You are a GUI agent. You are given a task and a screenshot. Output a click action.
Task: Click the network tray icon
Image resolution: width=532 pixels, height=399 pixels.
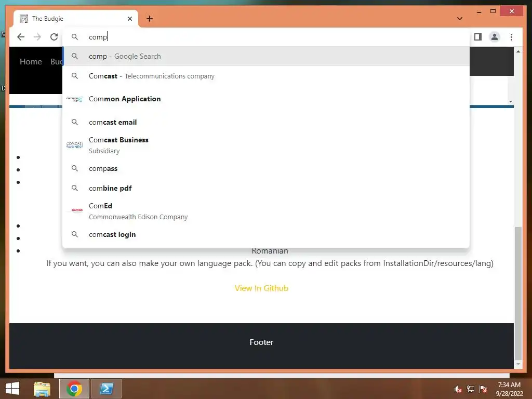pos(471,389)
